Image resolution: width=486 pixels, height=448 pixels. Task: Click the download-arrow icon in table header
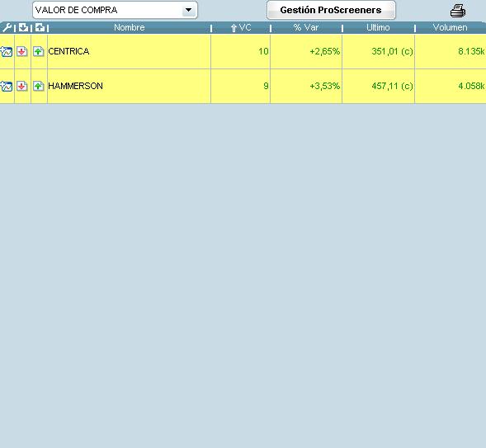coord(23,27)
